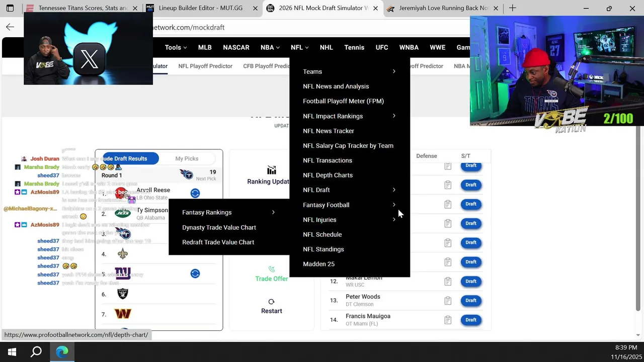The width and height of the screenshot is (644, 362).
Task: Click the clipboard icon for Francis Mauigoa
Action: click(448, 320)
